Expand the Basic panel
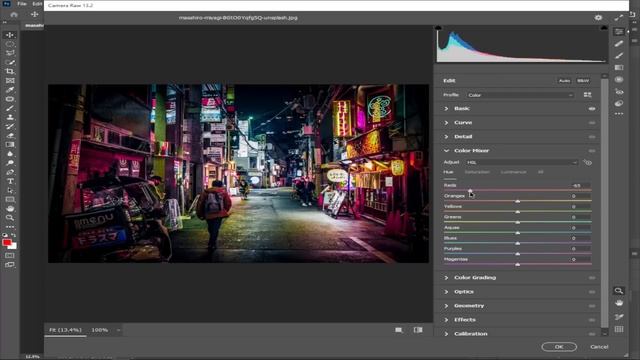Screen dimensions: 640x360 [x=446, y=109]
